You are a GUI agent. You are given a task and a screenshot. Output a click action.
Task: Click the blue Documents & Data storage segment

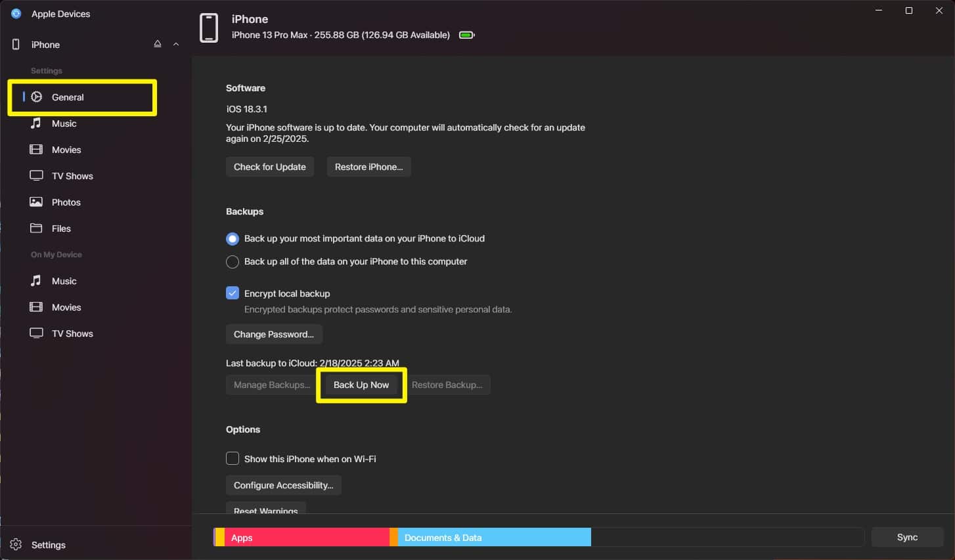[x=494, y=537]
